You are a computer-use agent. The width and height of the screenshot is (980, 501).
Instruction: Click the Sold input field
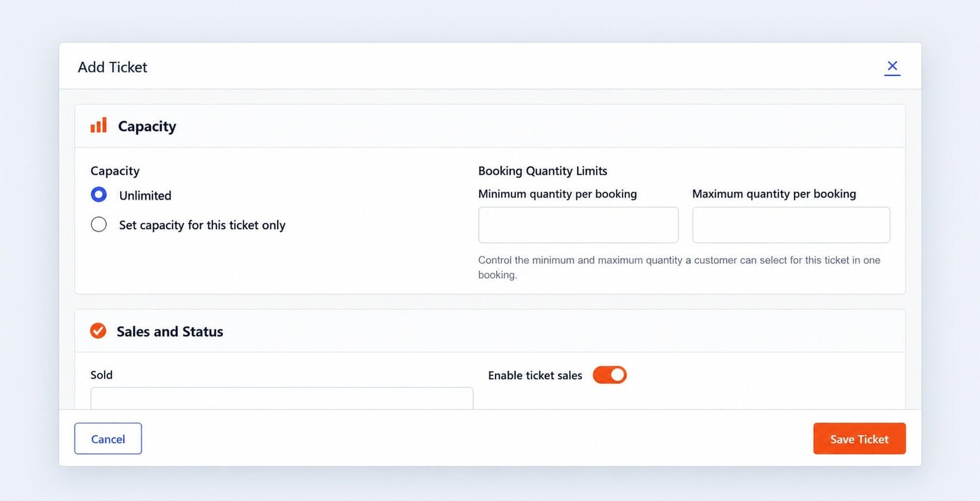tap(282, 398)
